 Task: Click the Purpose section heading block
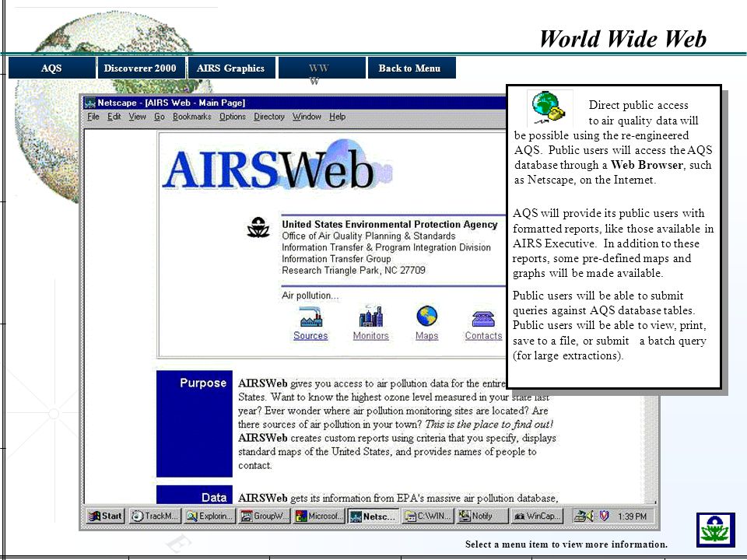[195, 423]
